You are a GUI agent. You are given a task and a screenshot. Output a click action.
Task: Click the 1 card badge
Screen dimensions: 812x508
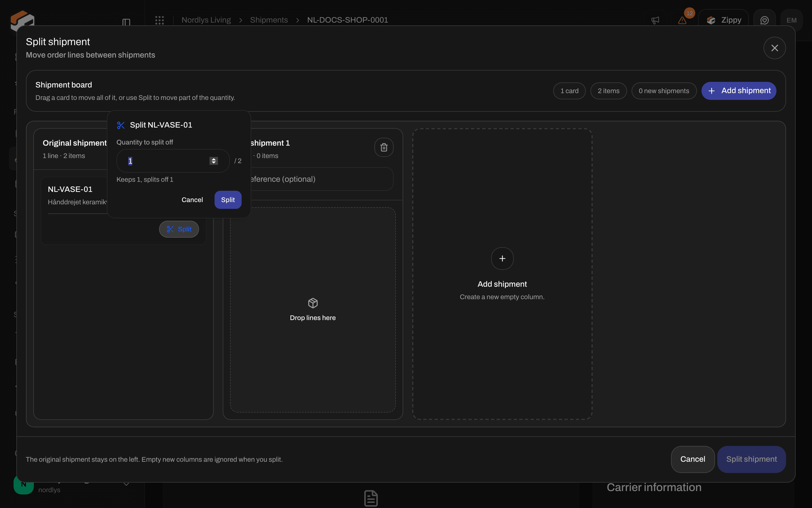(x=570, y=91)
